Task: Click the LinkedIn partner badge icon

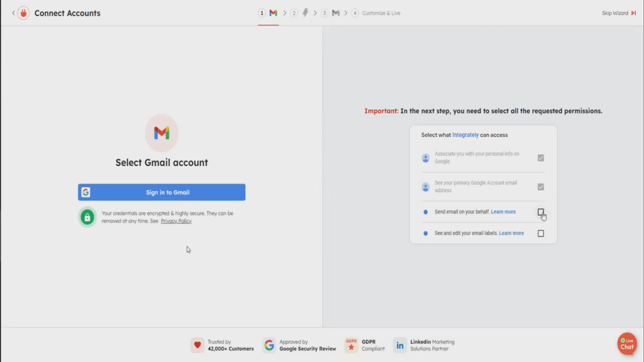Action: point(400,345)
